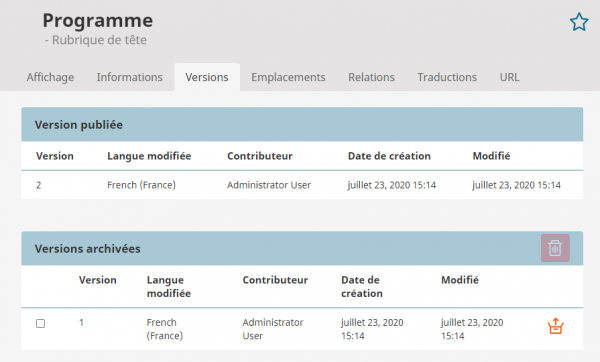600x362 pixels.
Task: Click 'Langue modifiée' header in published table
Action: (149, 156)
